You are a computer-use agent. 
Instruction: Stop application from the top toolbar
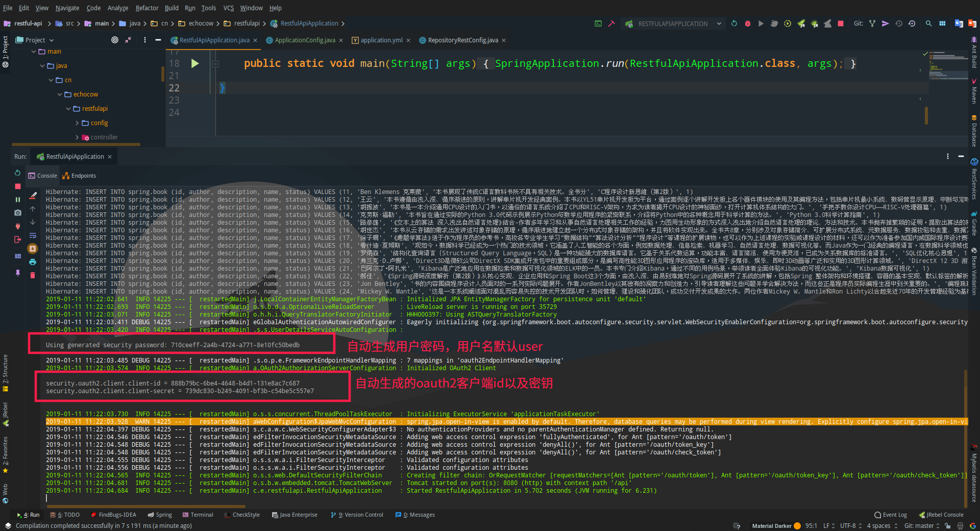pyautogui.click(x=841, y=23)
